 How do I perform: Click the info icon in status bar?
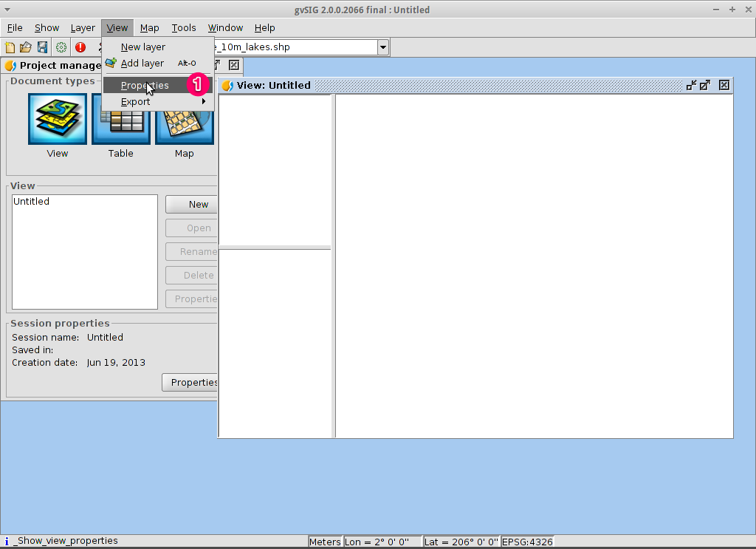click(x=7, y=542)
